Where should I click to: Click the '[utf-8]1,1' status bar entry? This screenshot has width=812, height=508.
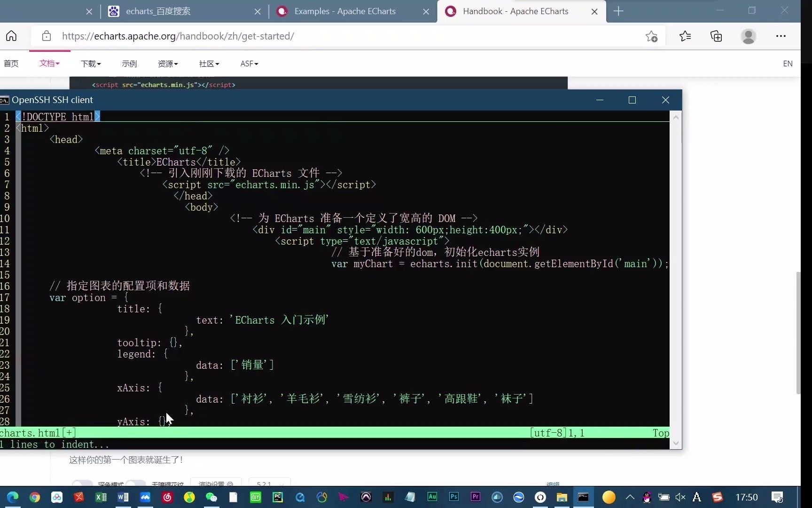coord(557,433)
